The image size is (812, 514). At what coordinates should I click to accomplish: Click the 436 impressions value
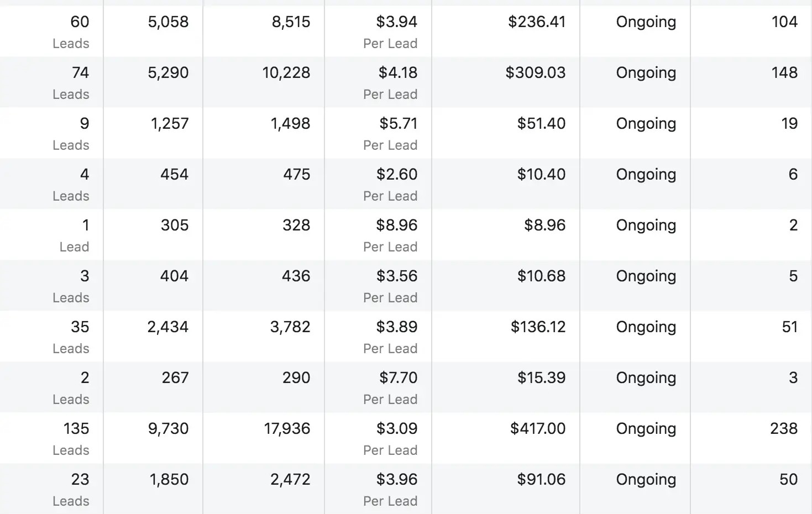click(296, 276)
